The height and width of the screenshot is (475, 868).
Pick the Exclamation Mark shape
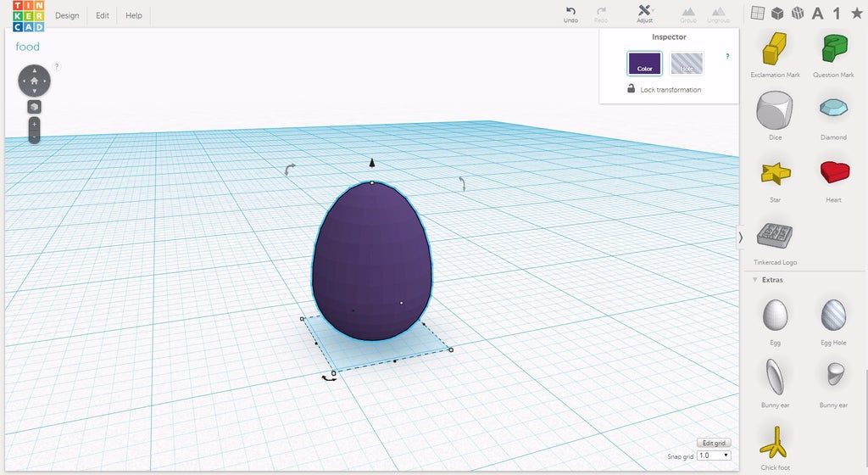point(775,50)
